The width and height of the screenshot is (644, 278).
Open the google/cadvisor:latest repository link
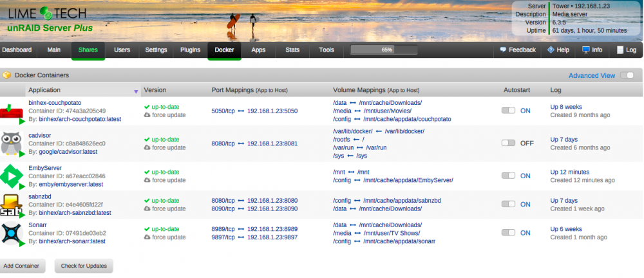coord(68,151)
